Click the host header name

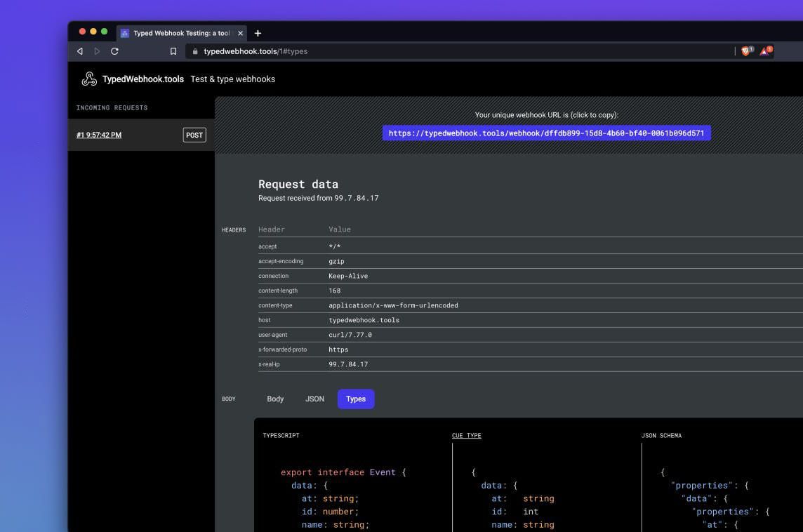tap(264, 320)
